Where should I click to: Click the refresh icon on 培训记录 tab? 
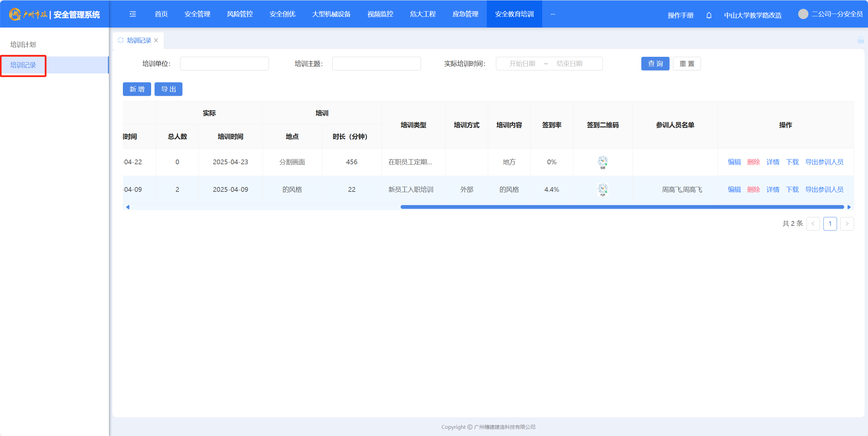click(x=121, y=40)
